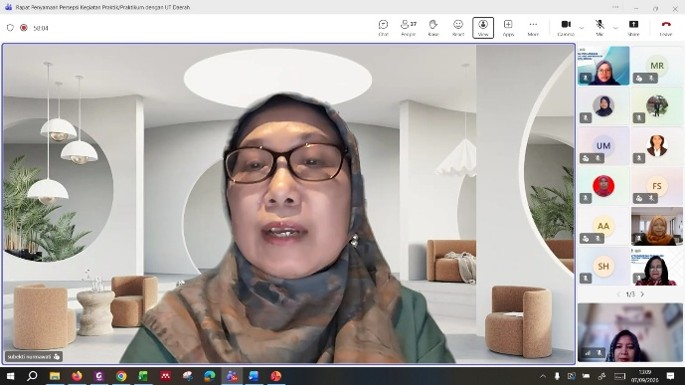This screenshot has height=385, width=685.
Task: Launch Microsoft Edge from the taskbar
Action: tap(210, 376)
